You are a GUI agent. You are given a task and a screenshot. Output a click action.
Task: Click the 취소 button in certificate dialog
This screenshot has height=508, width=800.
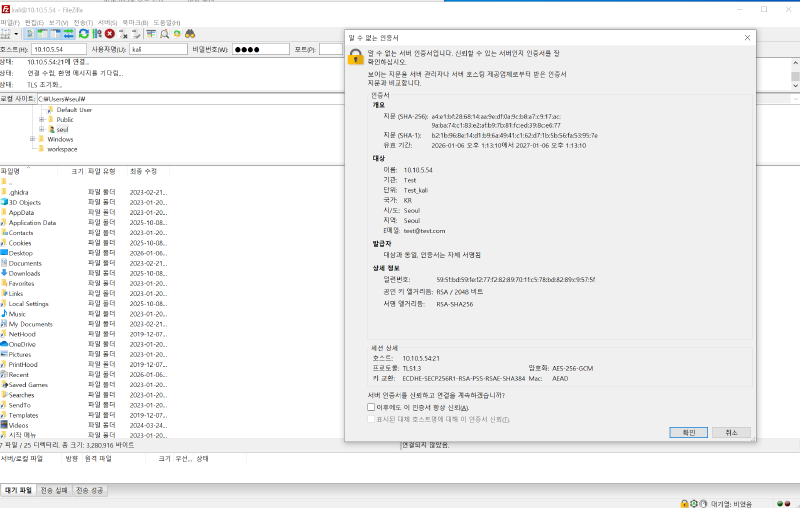731,432
